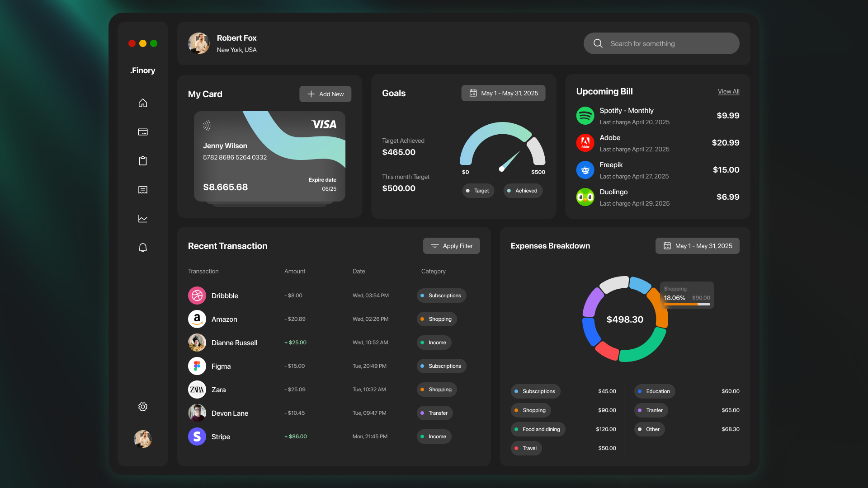Click the Spotify bill icon
This screenshot has width=868, height=488.
(585, 116)
